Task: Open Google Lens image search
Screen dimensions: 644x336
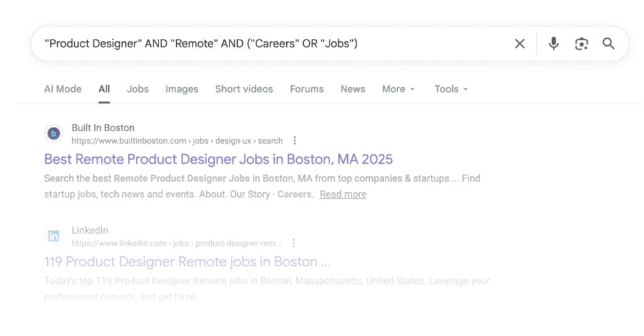Action: (x=581, y=43)
